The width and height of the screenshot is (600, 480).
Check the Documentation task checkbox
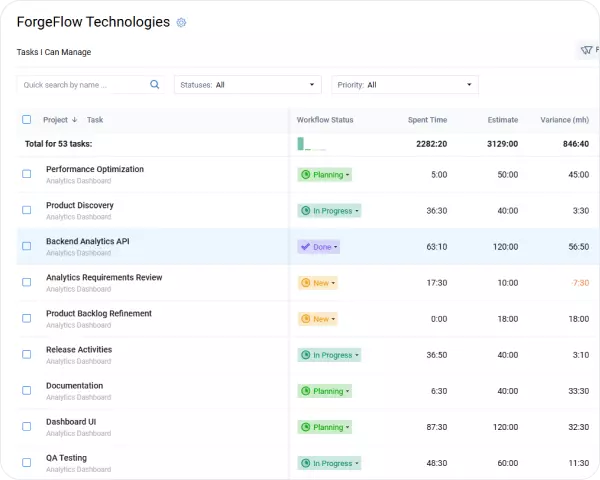(x=26, y=390)
